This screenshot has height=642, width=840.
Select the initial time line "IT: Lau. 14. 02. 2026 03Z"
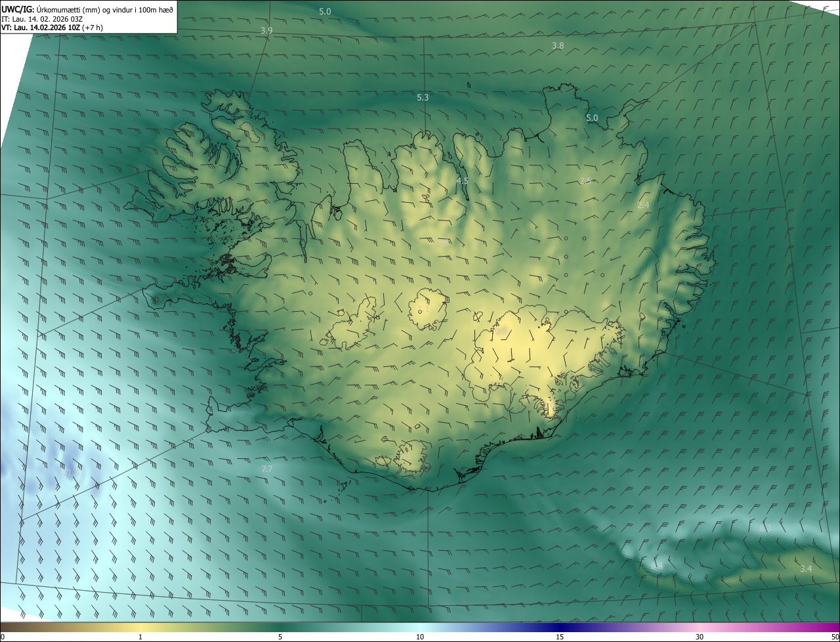[x=42, y=18]
